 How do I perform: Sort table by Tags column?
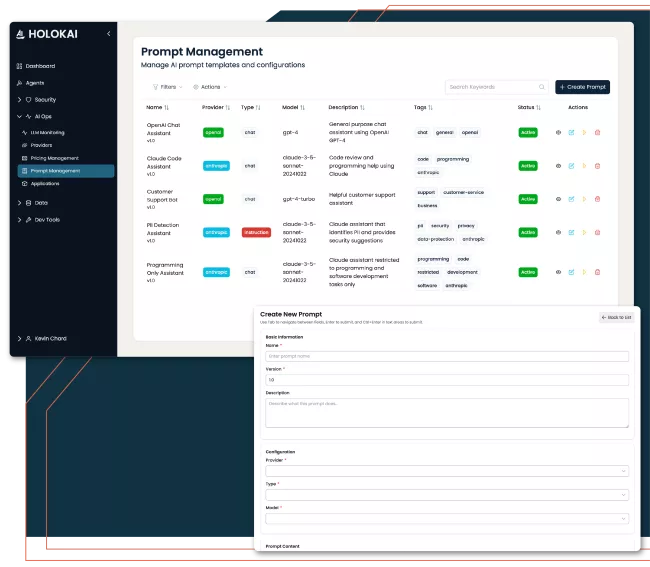click(x=423, y=107)
